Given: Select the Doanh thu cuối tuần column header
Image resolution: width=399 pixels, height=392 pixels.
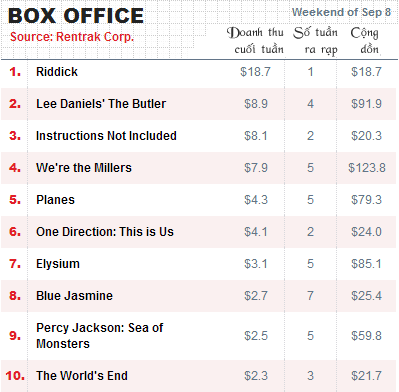Looking at the screenshot, I should (x=255, y=41).
